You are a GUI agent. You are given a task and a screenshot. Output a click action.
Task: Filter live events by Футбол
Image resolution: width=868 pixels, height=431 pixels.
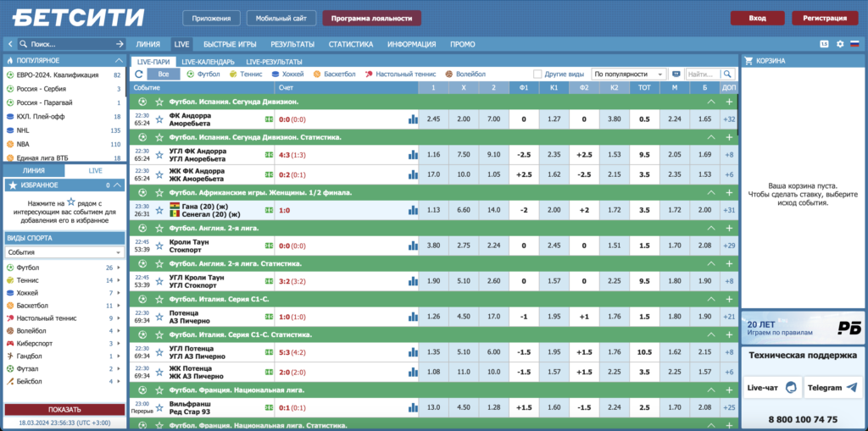click(203, 75)
